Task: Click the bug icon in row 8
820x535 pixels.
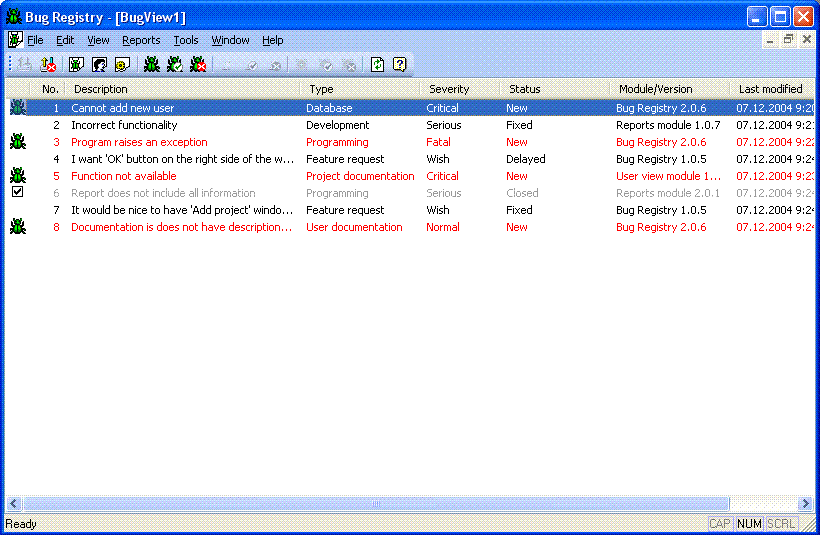Action: [x=18, y=227]
